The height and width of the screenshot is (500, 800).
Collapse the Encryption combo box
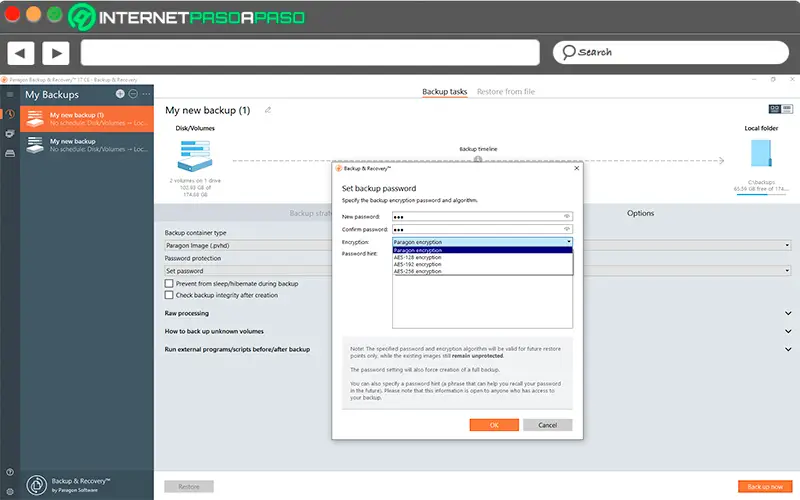tap(569, 242)
